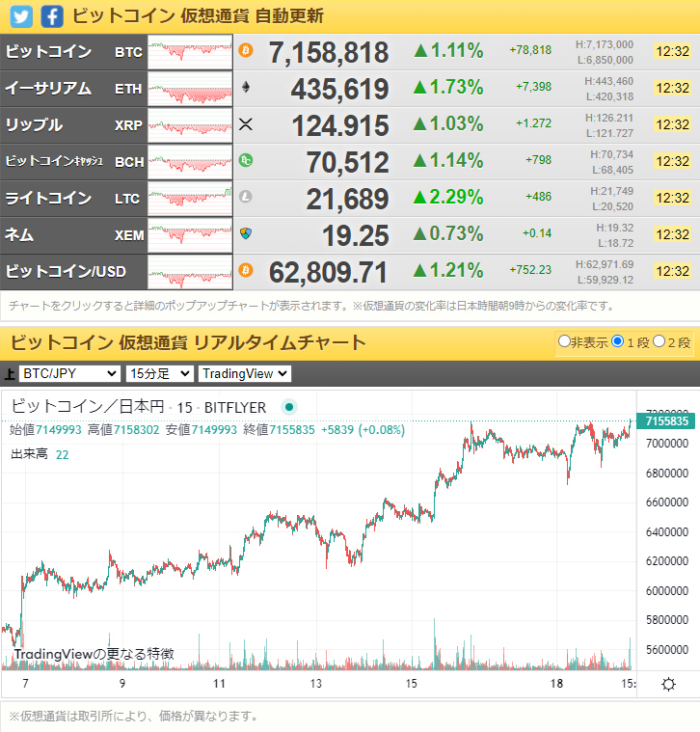Click the イーサリアム ETH row label
The image size is (700, 732).
(73, 89)
